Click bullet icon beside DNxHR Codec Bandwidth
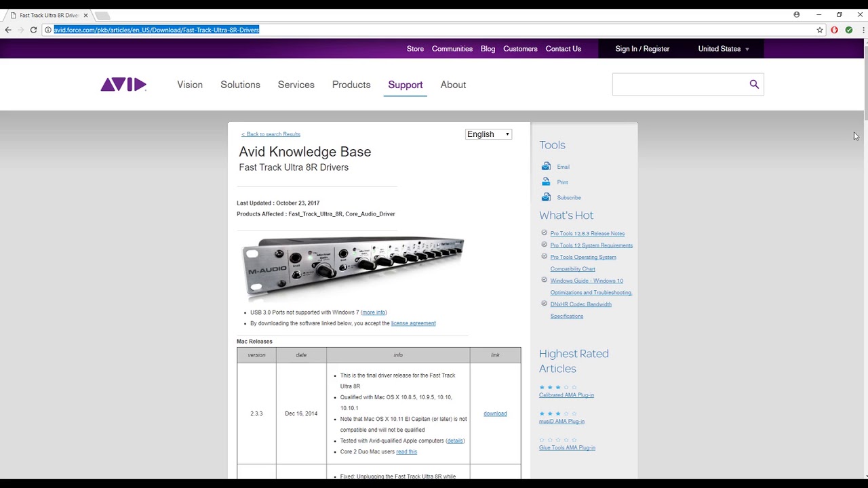 click(x=544, y=303)
